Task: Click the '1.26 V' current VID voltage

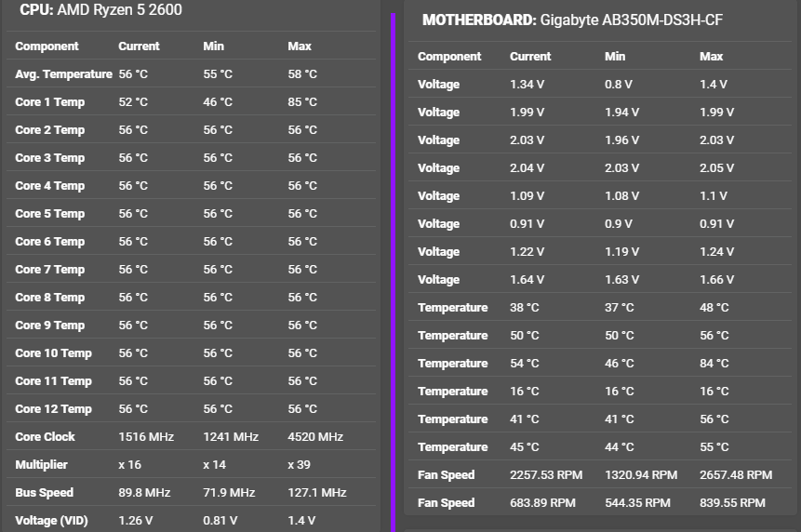Action: pos(136,520)
